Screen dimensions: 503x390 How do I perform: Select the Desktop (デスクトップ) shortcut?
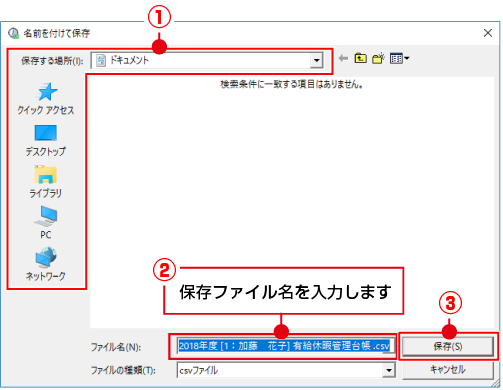[46, 141]
